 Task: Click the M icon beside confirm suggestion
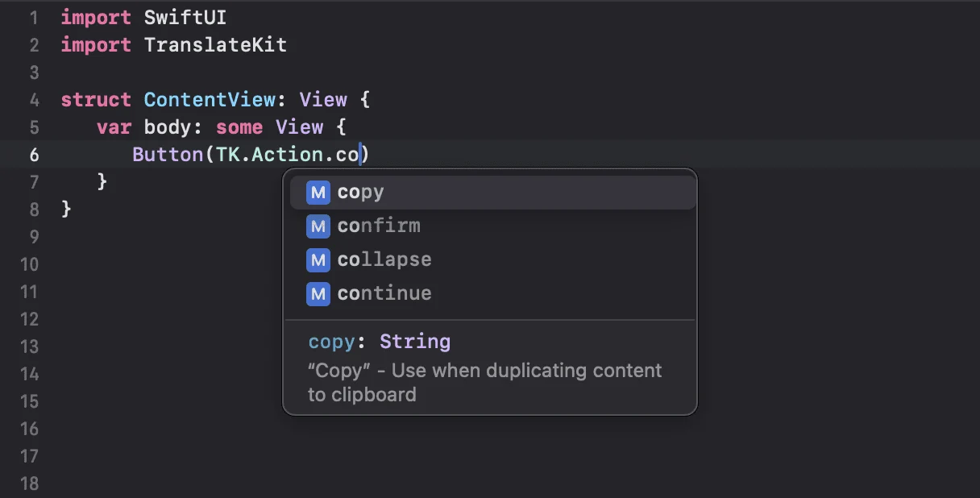point(318,226)
